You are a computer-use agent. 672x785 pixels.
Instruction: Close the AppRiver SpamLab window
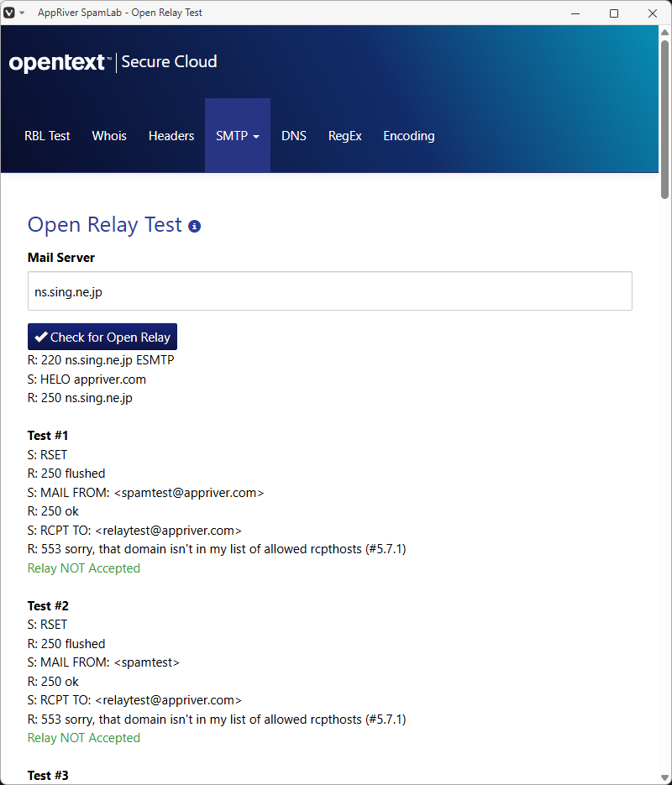(653, 13)
